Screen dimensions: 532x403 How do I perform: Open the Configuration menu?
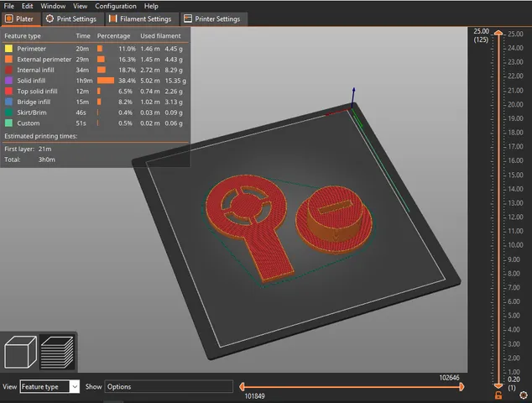click(116, 6)
